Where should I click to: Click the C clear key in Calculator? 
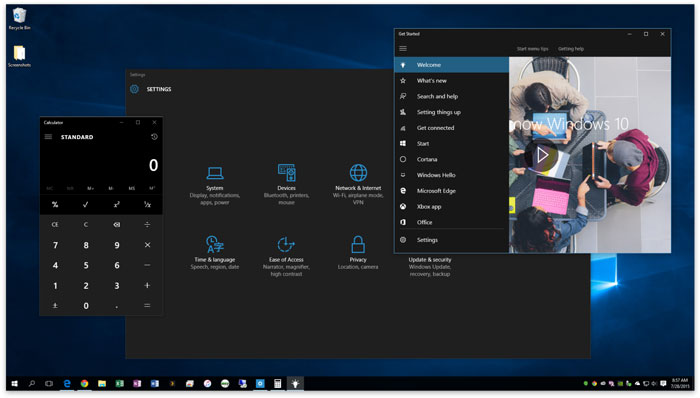coord(86,224)
